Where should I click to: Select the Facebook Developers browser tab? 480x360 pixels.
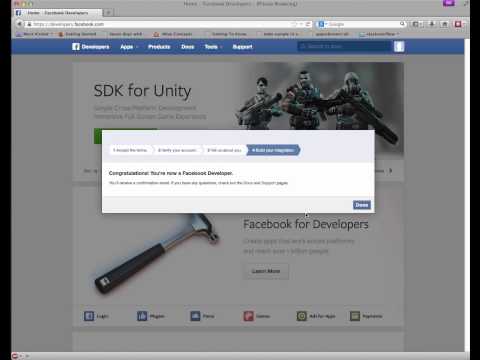57,13
